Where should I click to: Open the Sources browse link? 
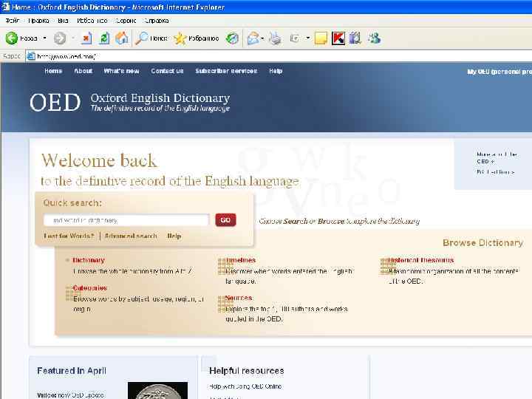point(239,298)
